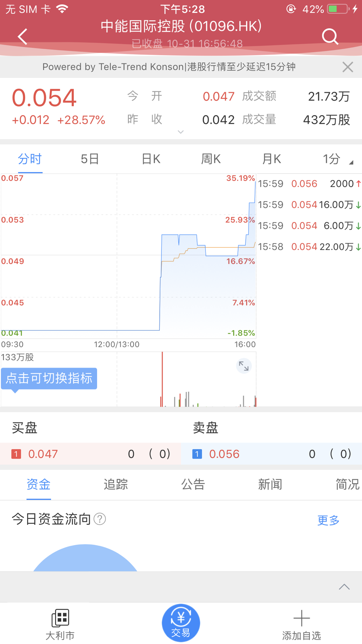Screen dimensions: 362x644
Task: Open the 1分 interval dropdown
Action: (x=337, y=159)
